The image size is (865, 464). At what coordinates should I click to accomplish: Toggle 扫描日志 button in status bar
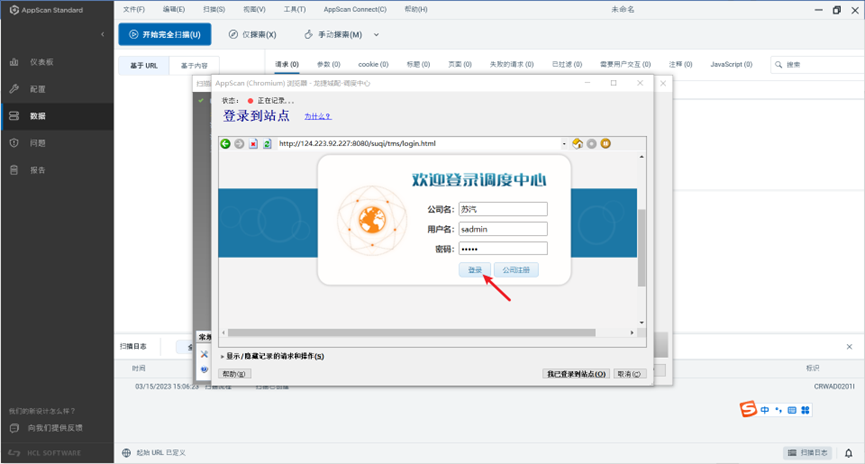click(x=808, y=453)
